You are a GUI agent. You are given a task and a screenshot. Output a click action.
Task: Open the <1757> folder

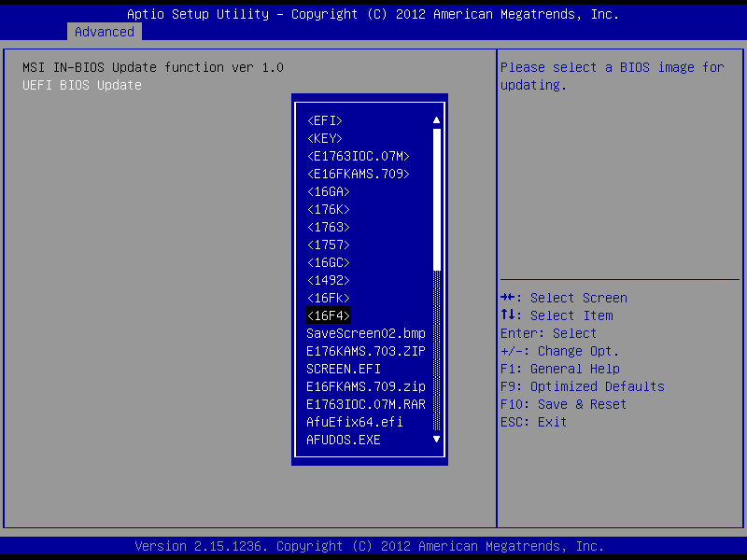click(329, 245)
